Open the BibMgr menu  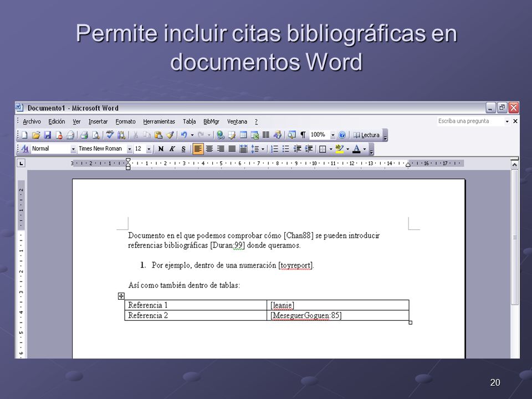(x=211, y=121)
